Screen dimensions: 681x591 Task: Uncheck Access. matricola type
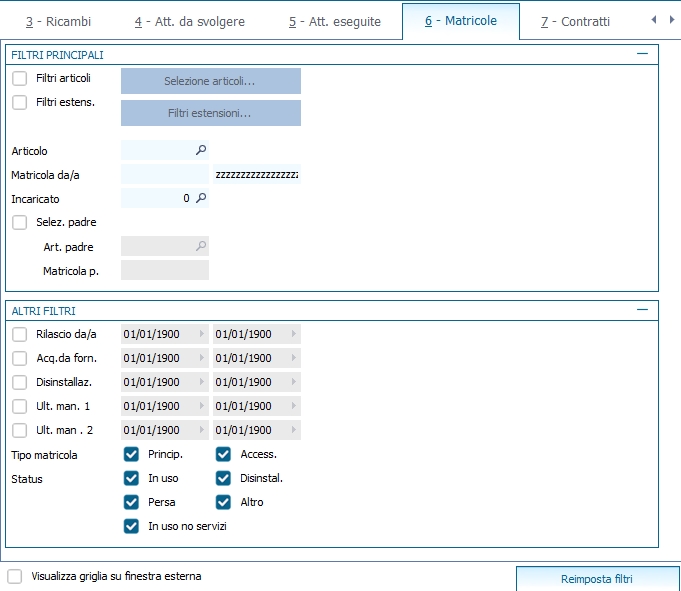(x=223, y=454)
